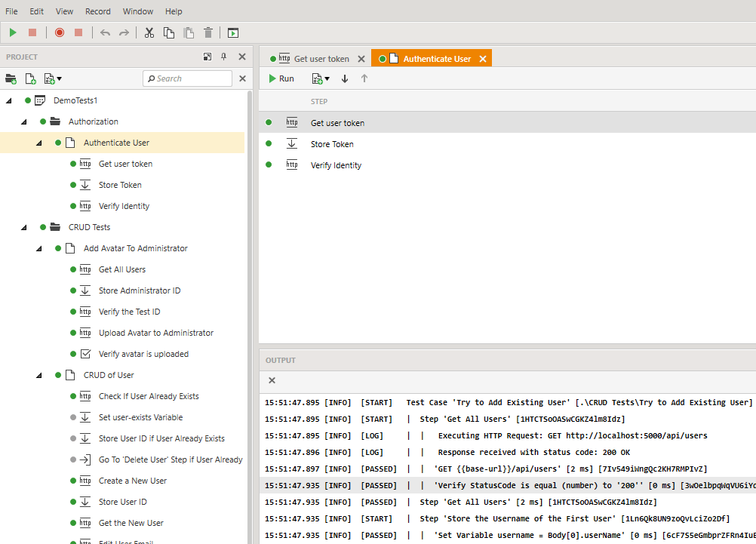Viewport: 756px width, 544px height.
Task: Start recording with the red record icon
Action: pos(60,32)
